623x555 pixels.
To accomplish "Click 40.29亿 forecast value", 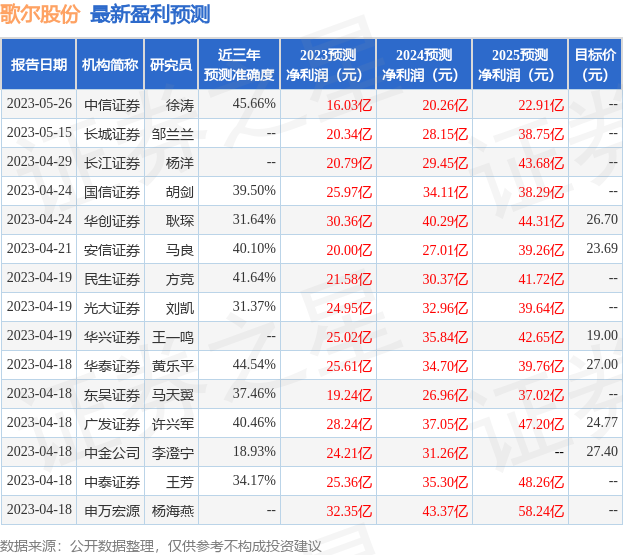I will click(x=445, y=221).
